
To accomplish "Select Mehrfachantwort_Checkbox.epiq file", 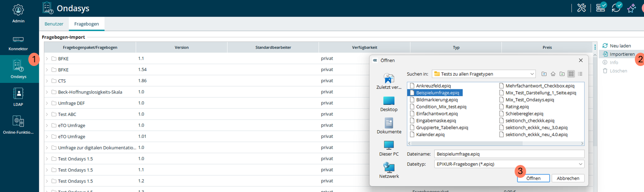I will [536, 86].
